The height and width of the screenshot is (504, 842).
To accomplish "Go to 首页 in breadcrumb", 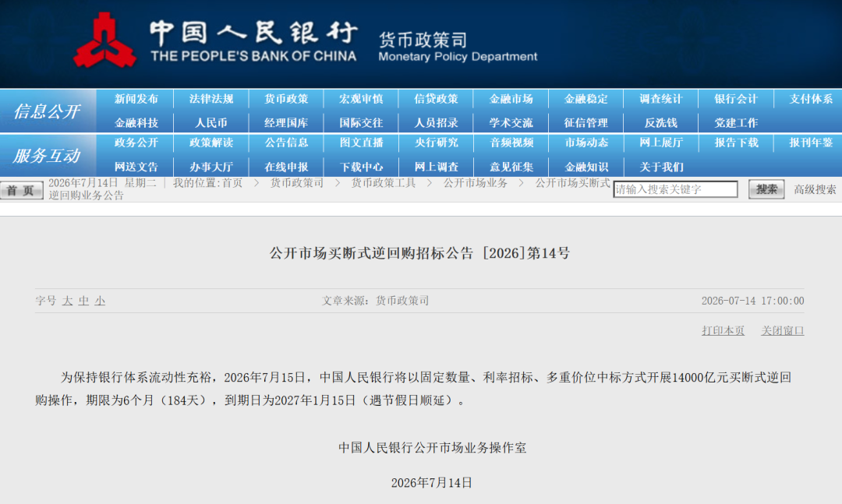I will pos(232,183).
